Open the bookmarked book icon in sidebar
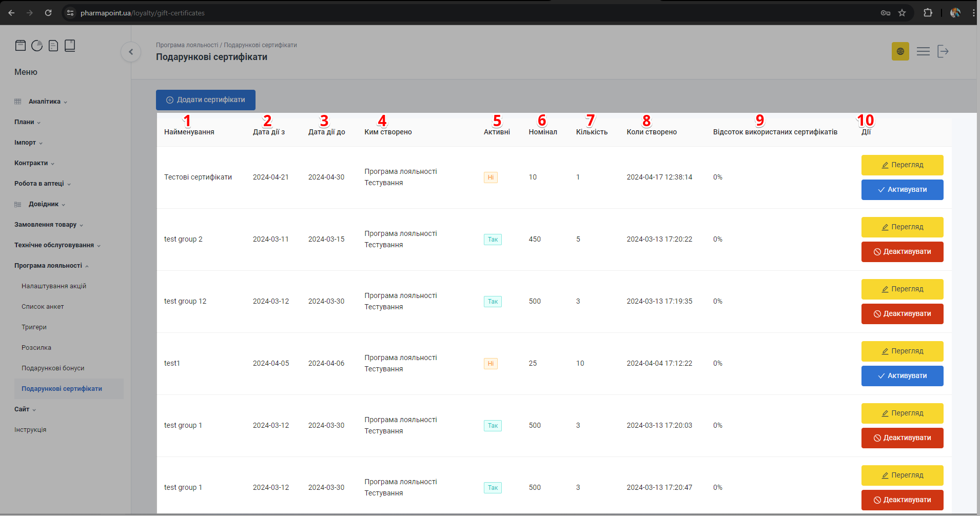The height and width of the screenshot is (516, 980). point(70,46)
